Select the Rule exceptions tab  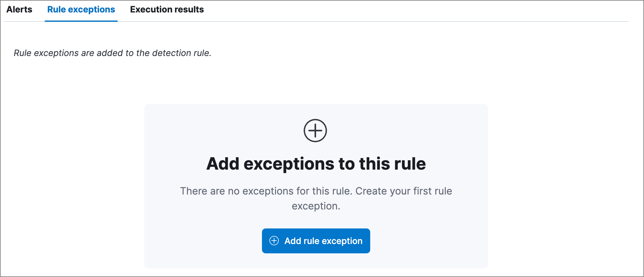point(81,9)
